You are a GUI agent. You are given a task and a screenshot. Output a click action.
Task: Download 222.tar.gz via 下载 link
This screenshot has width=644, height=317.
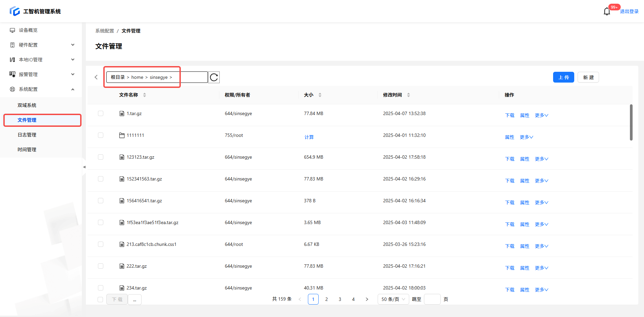509,268
